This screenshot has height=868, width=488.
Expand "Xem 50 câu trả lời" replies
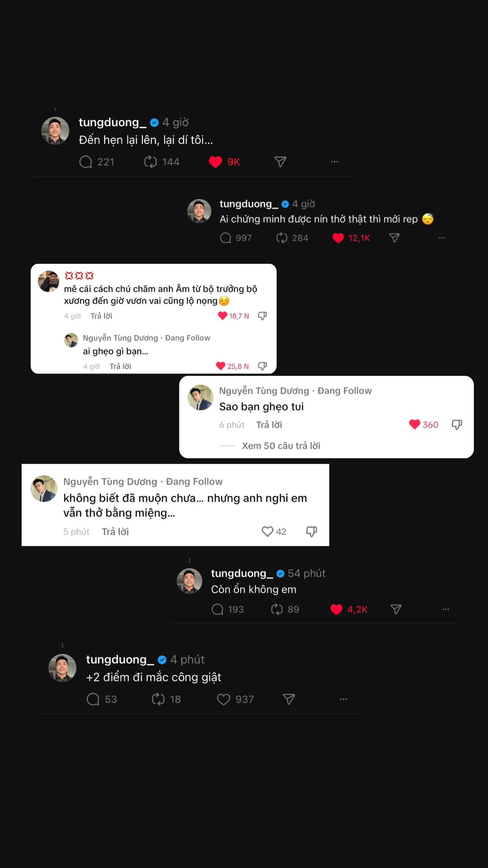pos(281,446)
